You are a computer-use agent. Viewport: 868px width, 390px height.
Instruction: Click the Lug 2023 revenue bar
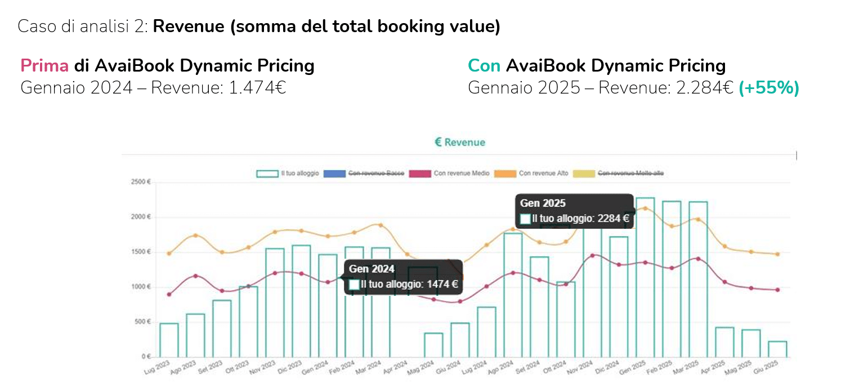coord(169,340)
